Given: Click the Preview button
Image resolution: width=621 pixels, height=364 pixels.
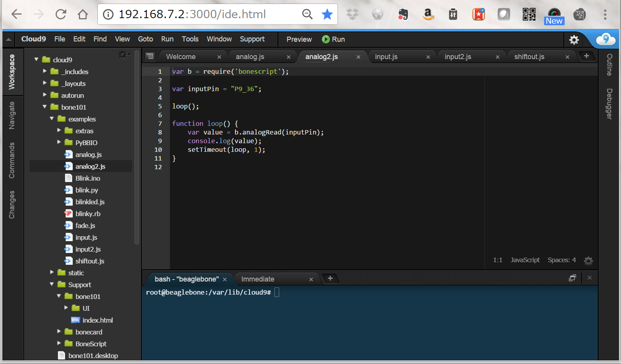Looking at the screenshot, I should [299, 39].
